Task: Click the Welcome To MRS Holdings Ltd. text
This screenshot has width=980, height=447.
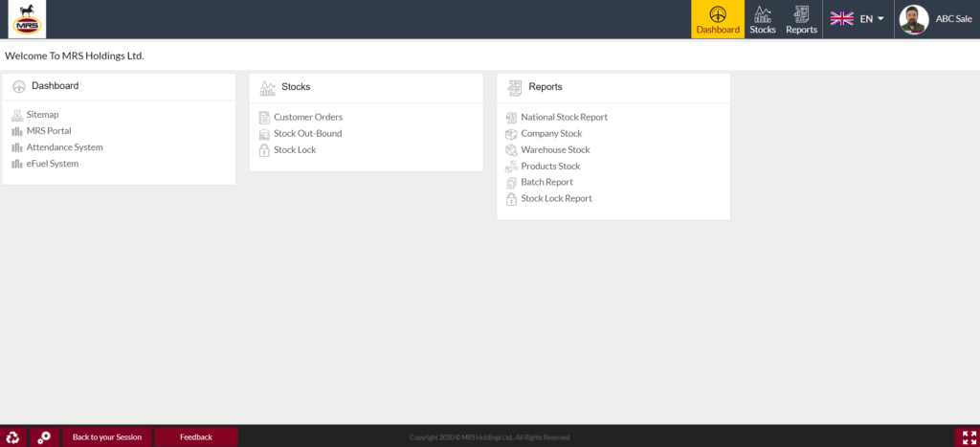Action: pos(75,56)
